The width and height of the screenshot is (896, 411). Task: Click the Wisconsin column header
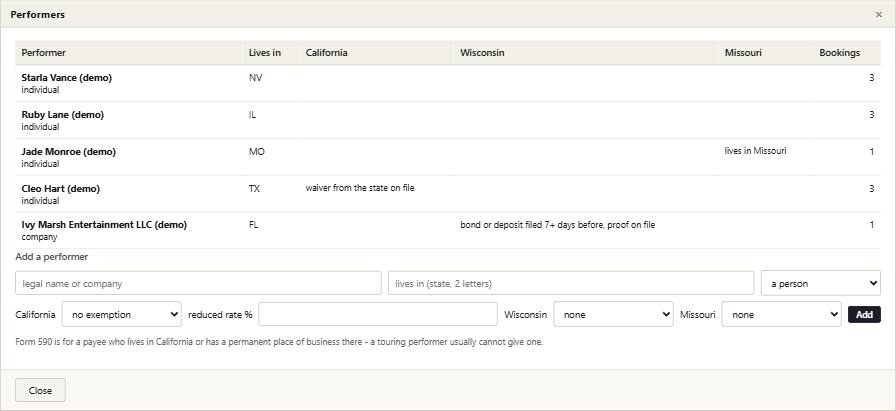tap(482, 53)
